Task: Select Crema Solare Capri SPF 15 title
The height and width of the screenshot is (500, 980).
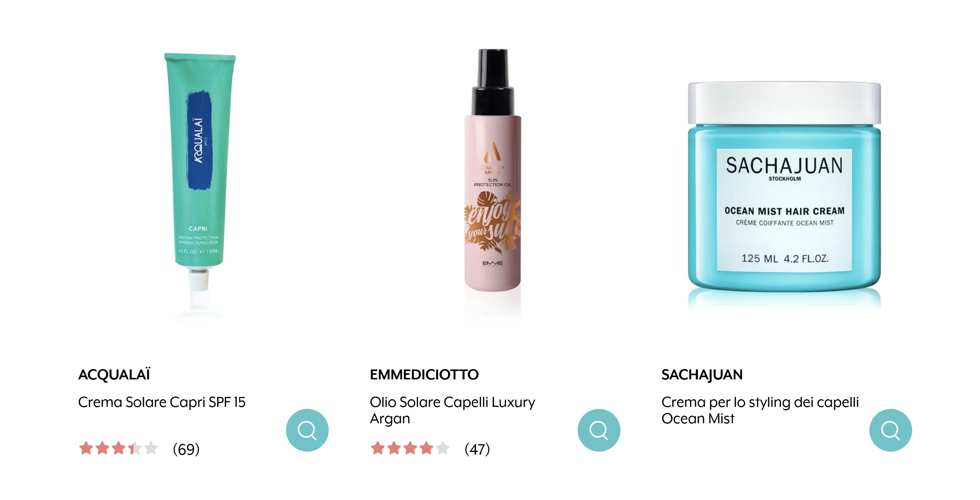Action: pos(162,402)
